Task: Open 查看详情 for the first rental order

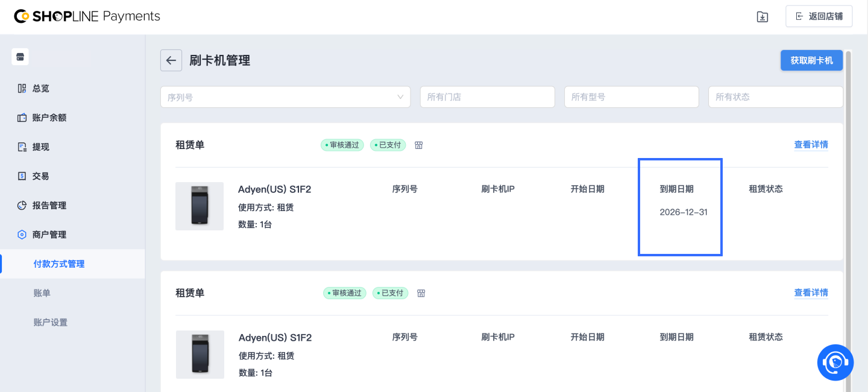Action: [x=811, y=145]
